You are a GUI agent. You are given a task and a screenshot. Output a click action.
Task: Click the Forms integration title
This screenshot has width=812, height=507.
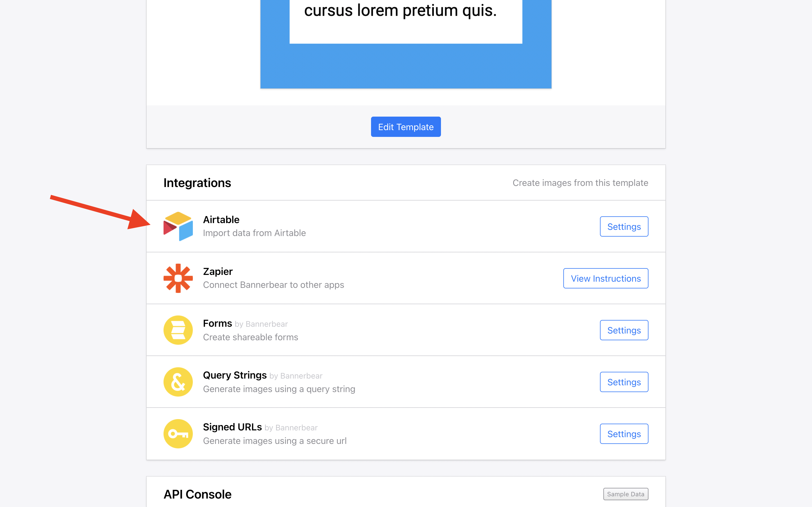point(217,323)
